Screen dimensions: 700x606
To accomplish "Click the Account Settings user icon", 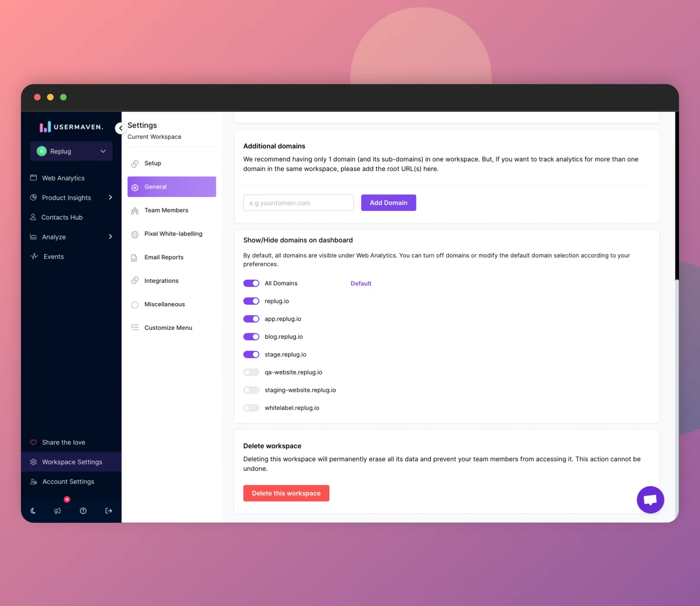I will pyautogui.click(x=33, y=482).
